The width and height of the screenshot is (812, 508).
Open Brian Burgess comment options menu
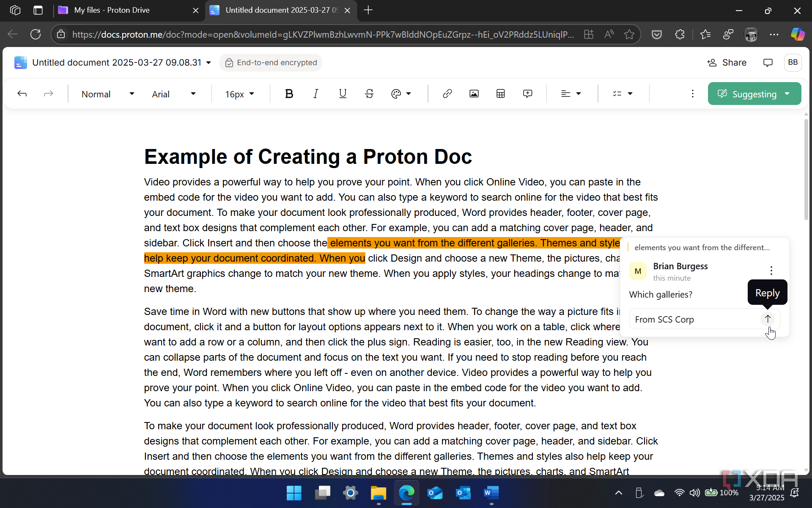[x=771, y=271]
